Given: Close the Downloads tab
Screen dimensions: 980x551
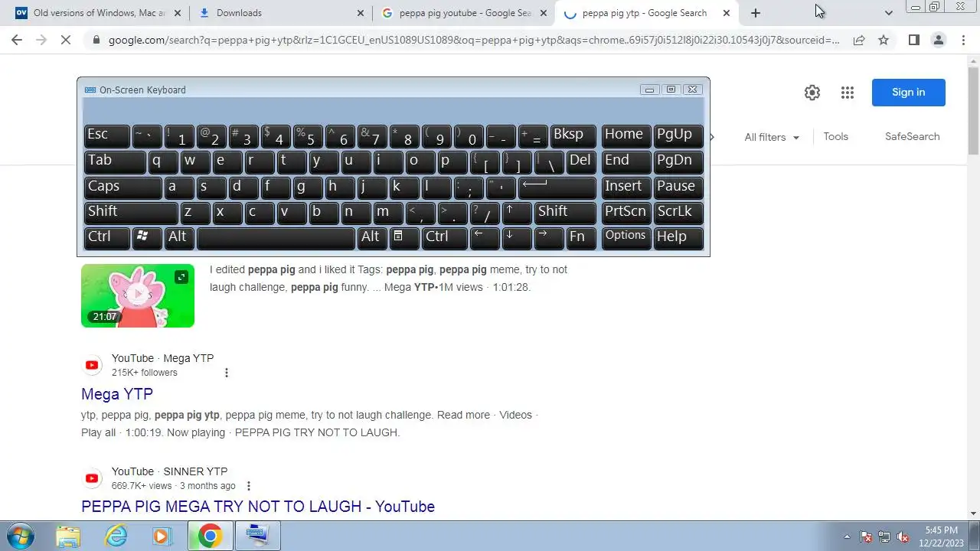Looking at the screenshot, I should click(361, 13).
